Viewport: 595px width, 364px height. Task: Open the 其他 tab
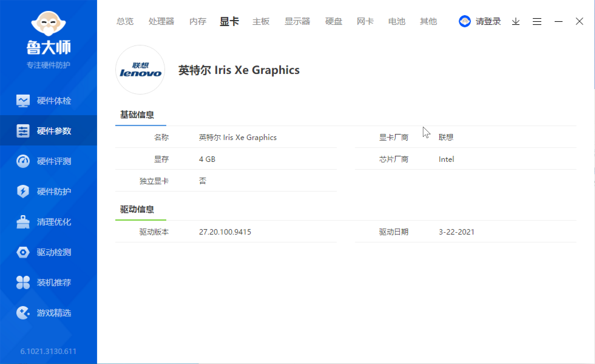[428, 21]
